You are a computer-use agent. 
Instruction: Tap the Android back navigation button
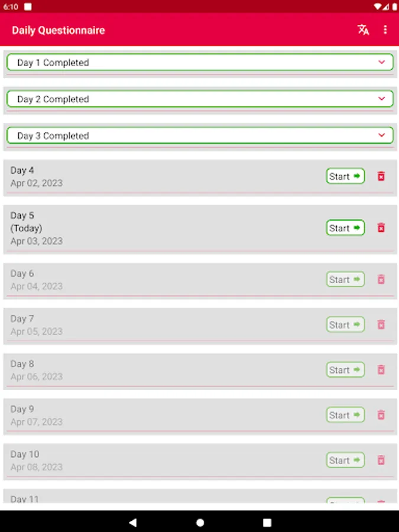(x=132, y=522)
